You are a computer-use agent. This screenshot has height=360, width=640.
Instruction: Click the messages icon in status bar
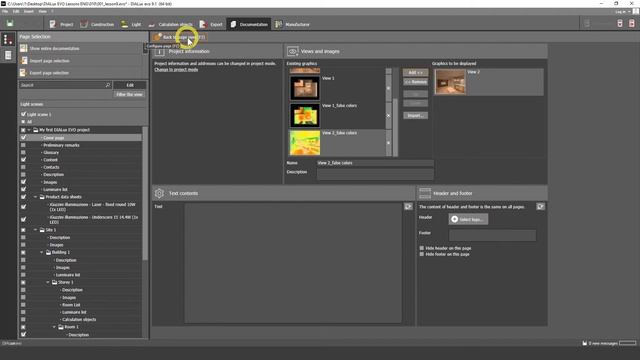[584, 343]
